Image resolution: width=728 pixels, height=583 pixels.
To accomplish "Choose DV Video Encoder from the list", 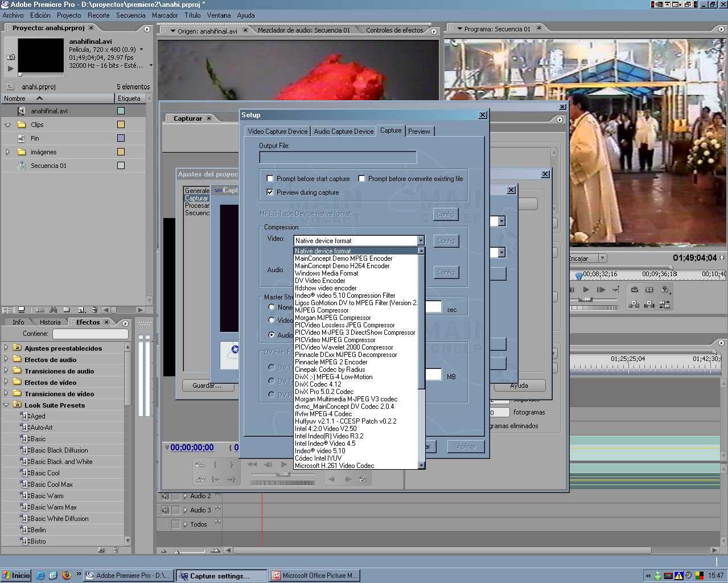I will click(320, 281).
